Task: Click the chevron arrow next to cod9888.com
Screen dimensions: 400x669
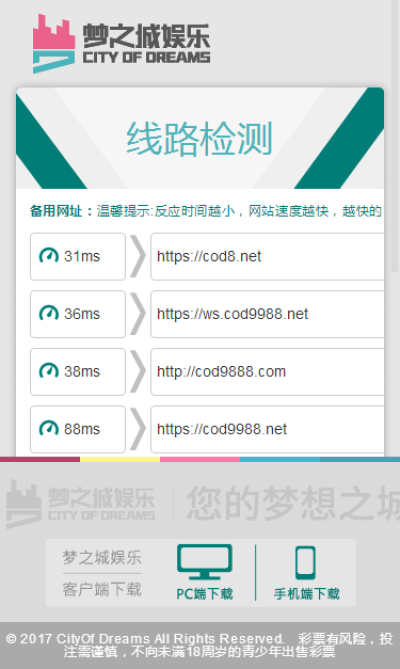Action: click(138, 372)
